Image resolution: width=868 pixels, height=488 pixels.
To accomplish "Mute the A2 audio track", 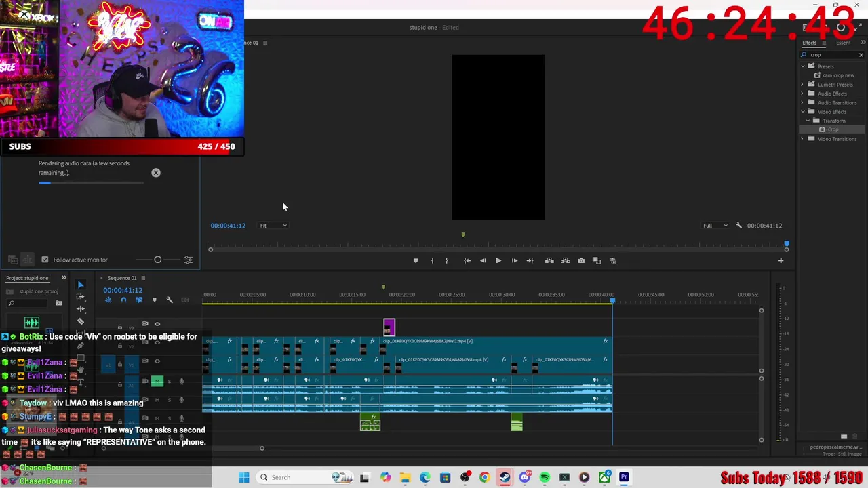I will pos(157,400).
